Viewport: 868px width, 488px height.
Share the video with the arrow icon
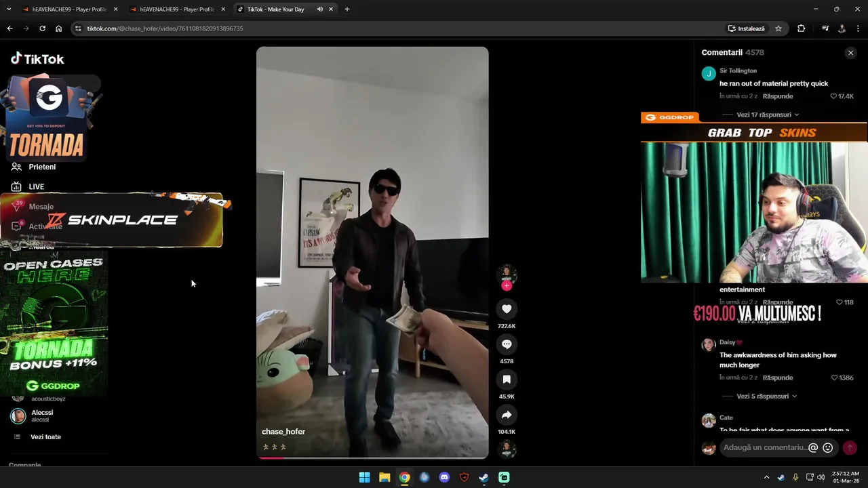pyautogui.click(x=507, y=415)
